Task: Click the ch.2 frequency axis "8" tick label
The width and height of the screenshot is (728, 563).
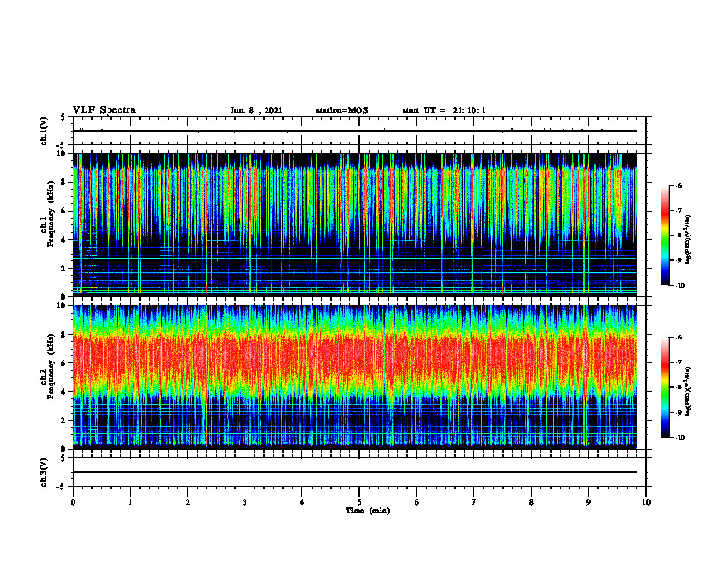Action: click(x=64, y=335)
